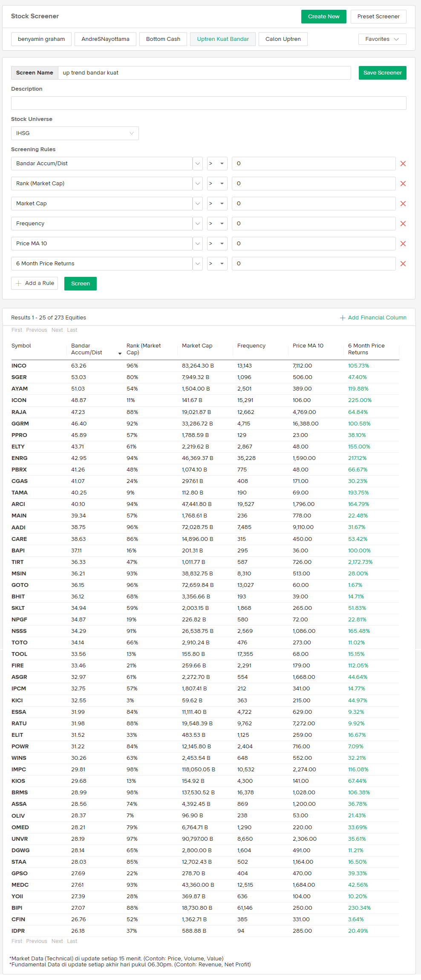This screenshot has height=980, width=421.
Task: Delete the 6 Month Price Returns rule
Action: [x=403, y=264]
